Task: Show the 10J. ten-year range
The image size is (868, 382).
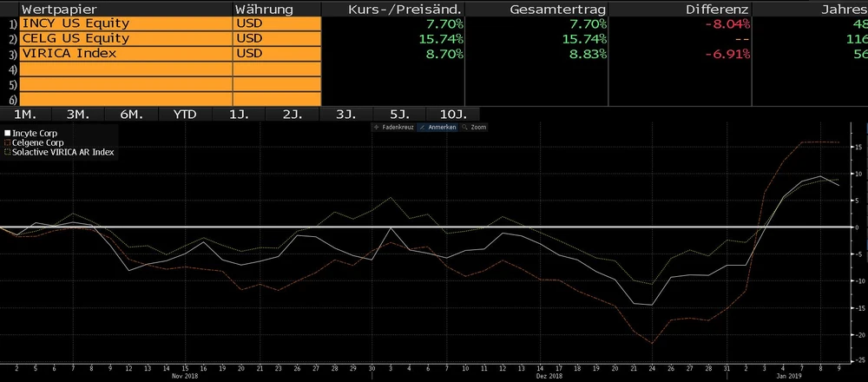Action: click(452, 115)
